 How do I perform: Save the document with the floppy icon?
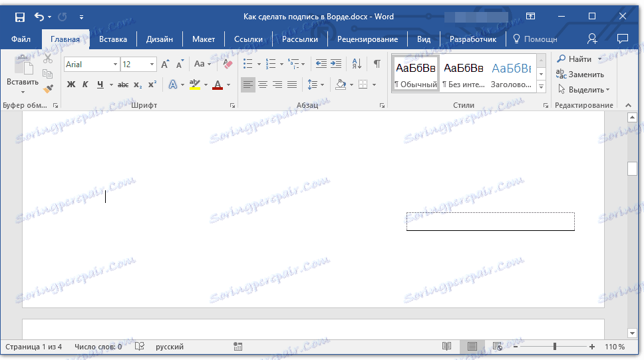(20, 17)
